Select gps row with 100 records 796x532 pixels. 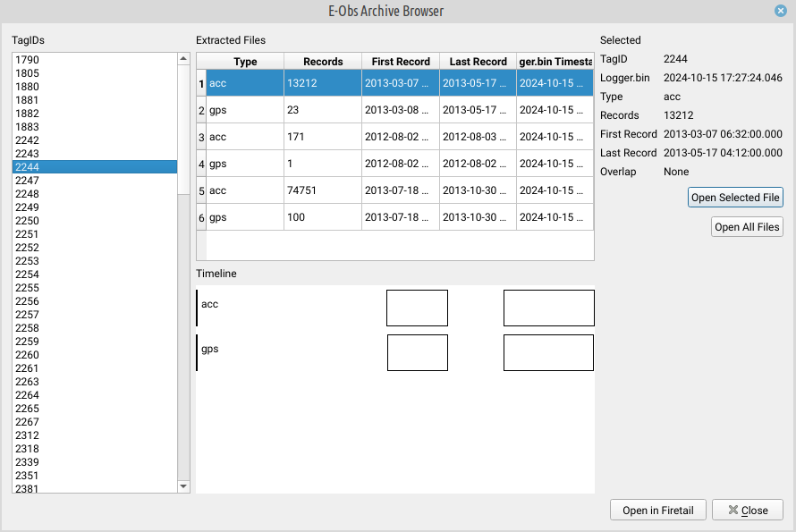[x=400, y=218]
